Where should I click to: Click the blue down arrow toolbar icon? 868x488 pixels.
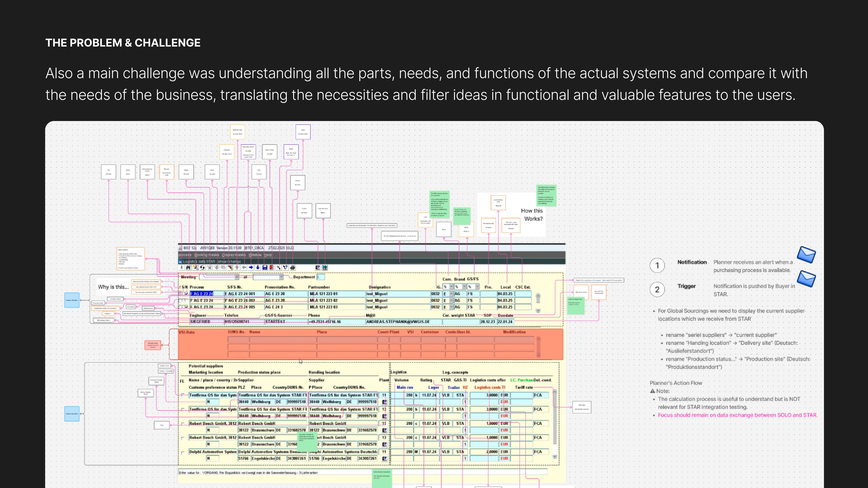point(258,267)
